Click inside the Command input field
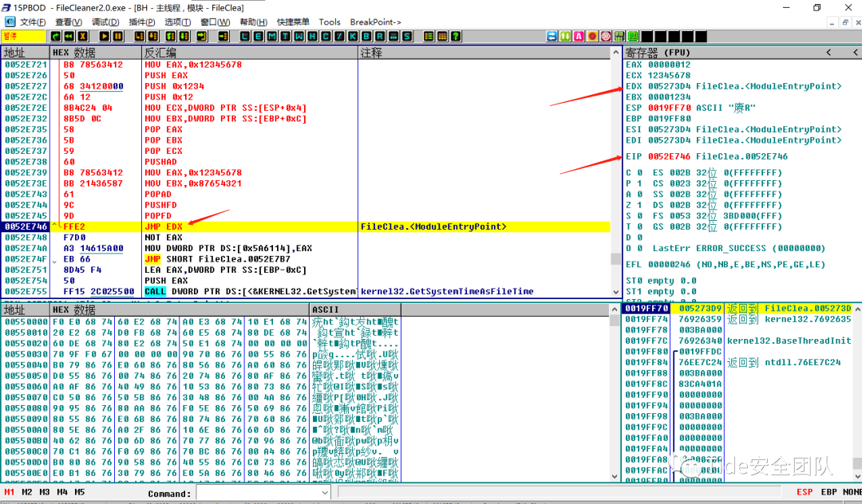This screenshot has width=862, height=504. click(x=258, y=493)
